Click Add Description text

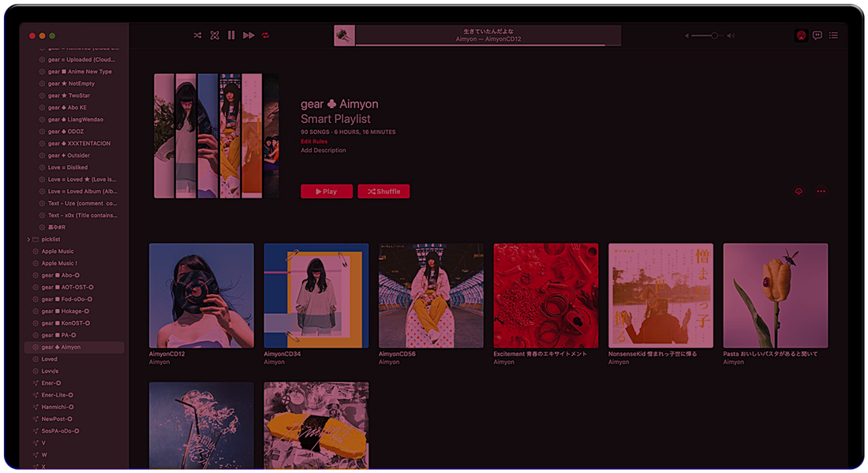coord(324,151)
